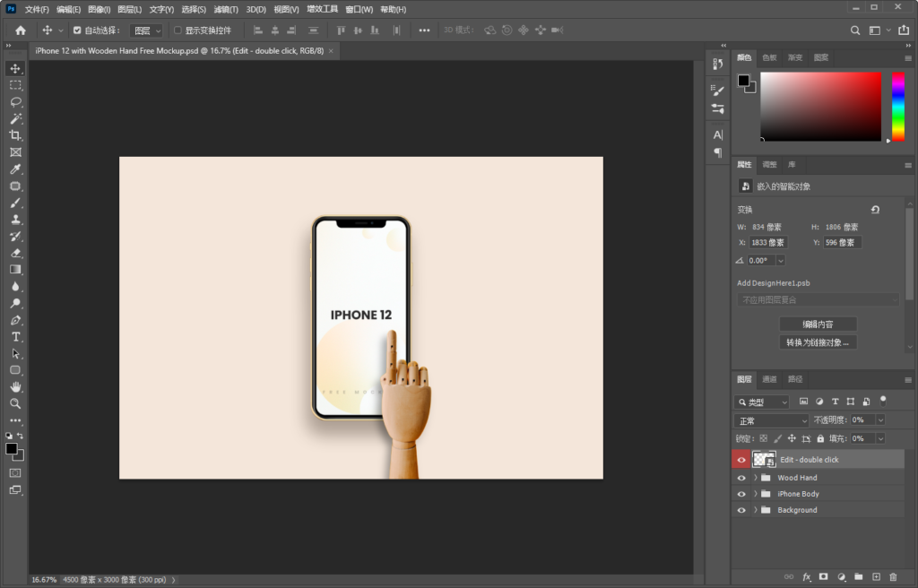Delete layer trash icon

[x=893, y=577]
